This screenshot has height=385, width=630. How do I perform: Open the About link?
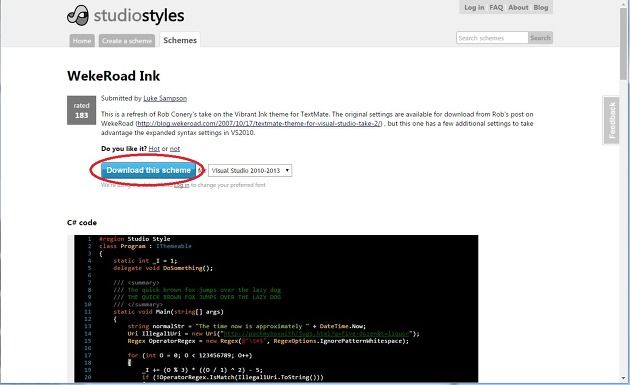coord(518,8)
